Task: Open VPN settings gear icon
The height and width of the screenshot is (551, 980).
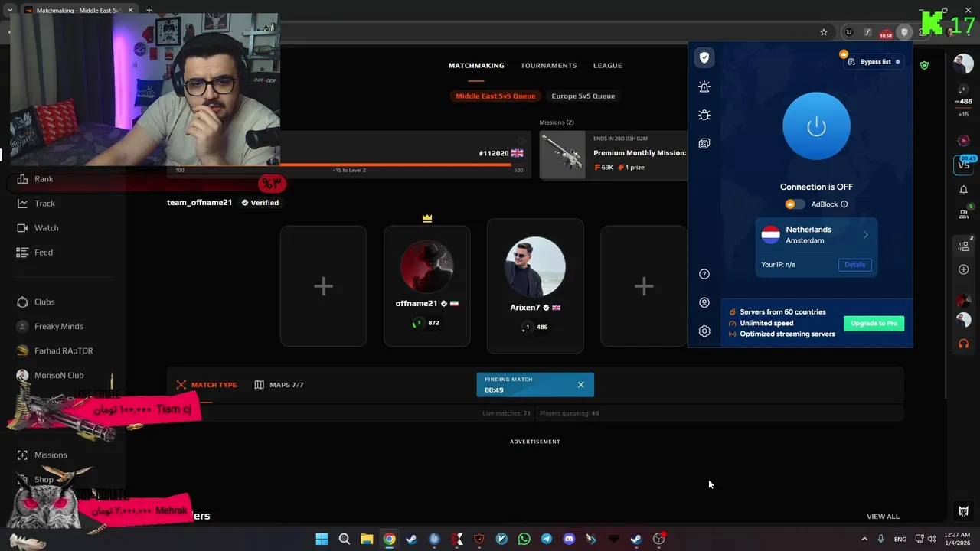Action: click(x=704, y=331)
